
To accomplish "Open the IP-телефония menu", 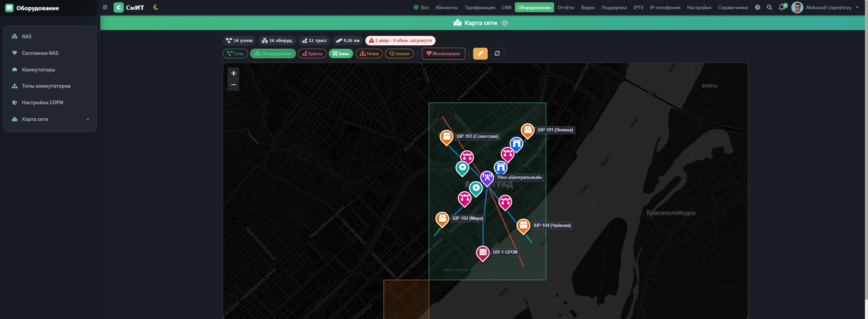I will [x=665, y=7].
